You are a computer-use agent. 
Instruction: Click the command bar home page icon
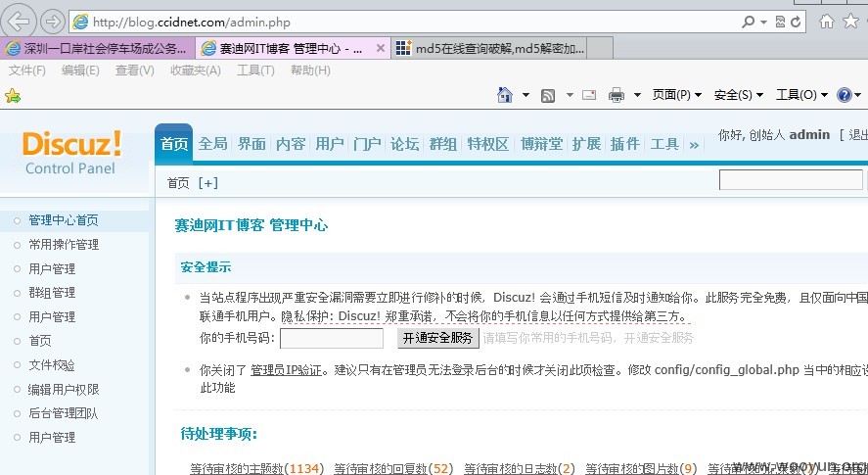pos(505,95)
